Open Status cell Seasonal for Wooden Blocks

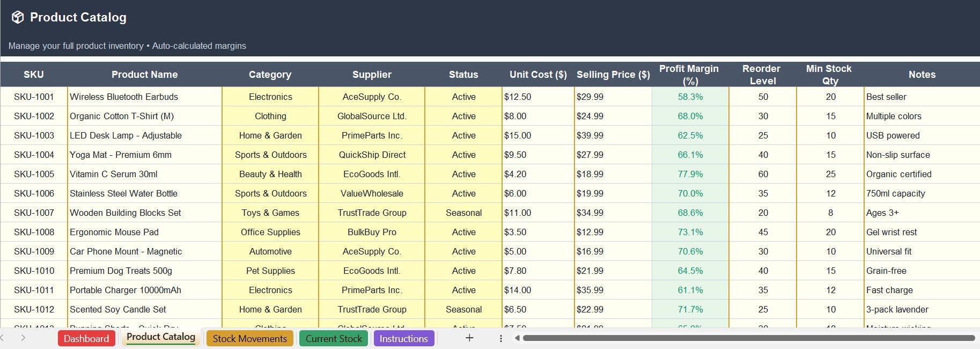pyautogui.click(x=463, y=213)
